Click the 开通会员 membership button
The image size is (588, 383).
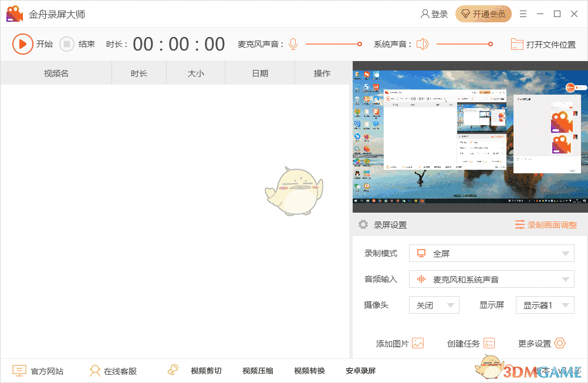484,14
